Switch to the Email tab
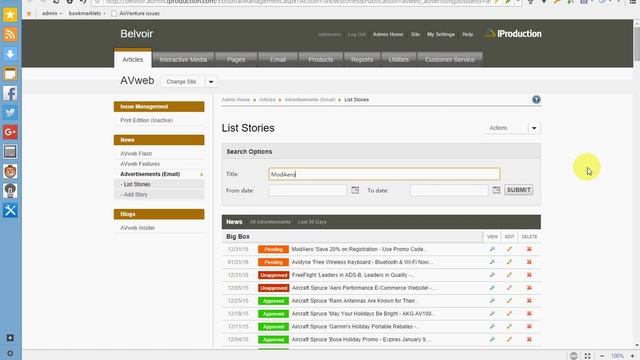 click(278, 60)
